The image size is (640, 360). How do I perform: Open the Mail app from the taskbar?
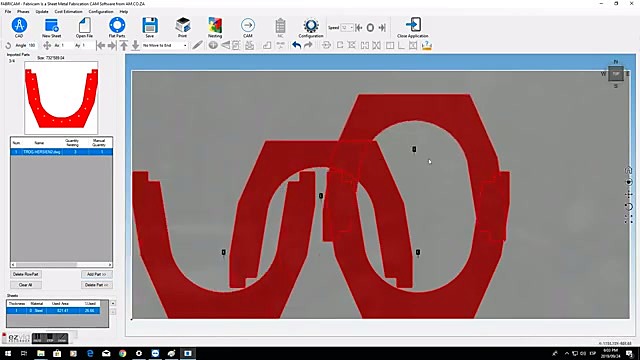tap(106, 353)
